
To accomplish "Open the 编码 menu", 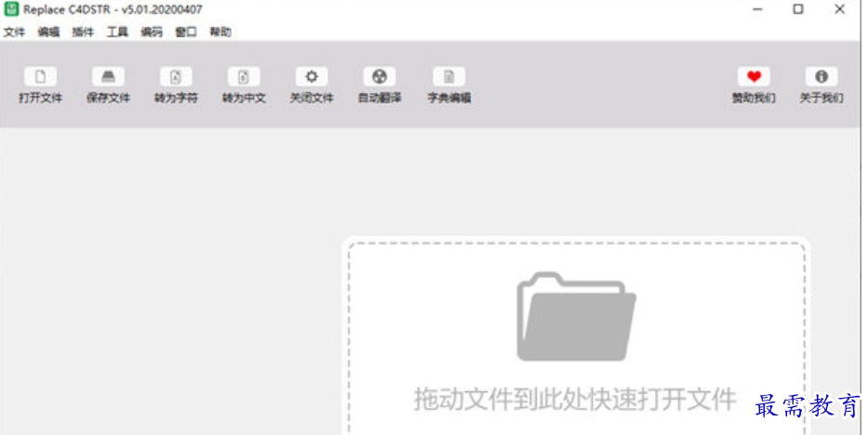I will [x=152, y=32].
